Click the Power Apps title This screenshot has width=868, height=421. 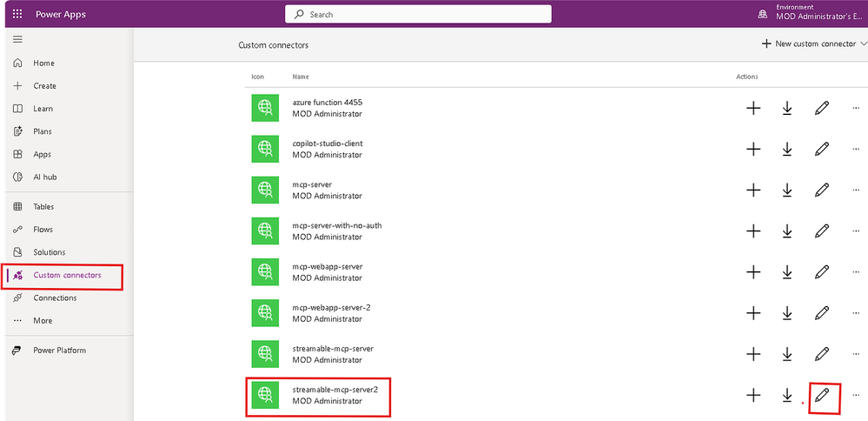tap(61, 15)
